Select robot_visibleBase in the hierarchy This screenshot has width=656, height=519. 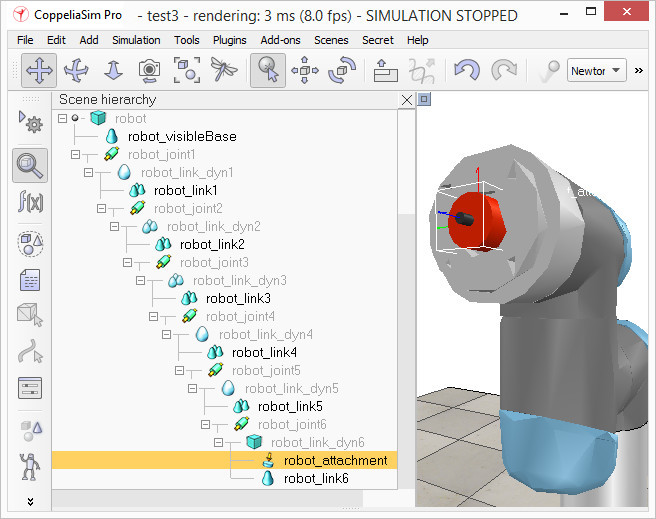tap(182, 136)
